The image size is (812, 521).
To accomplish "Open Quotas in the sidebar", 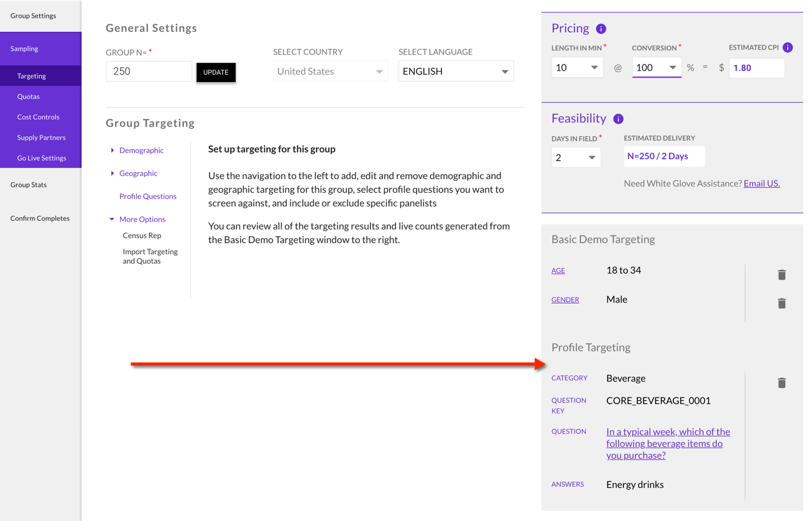I will point(29,96).
